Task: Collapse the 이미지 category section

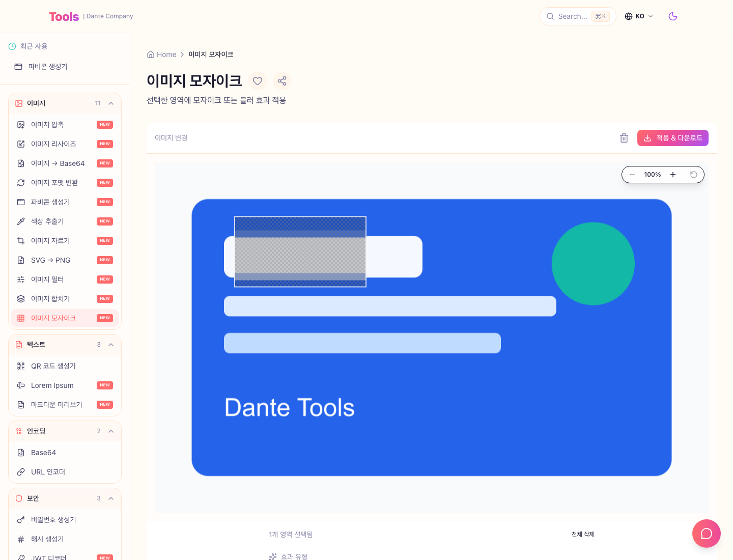Action: 111,103
